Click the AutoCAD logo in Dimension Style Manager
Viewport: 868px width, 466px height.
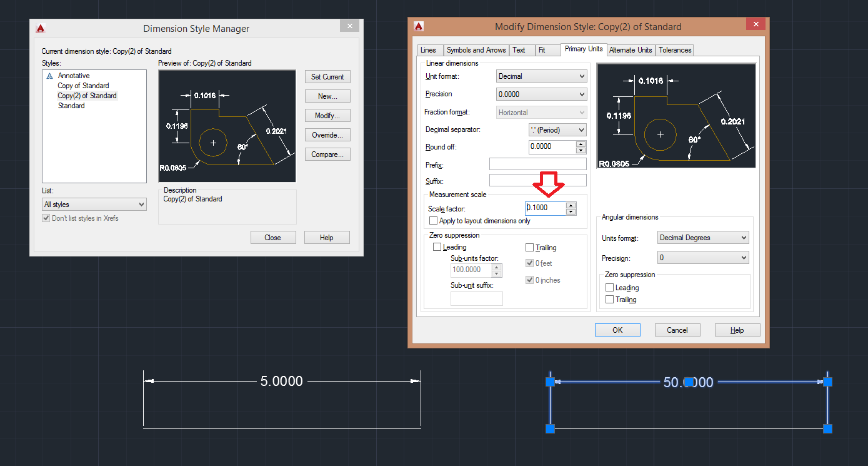click(x=41, y=28)
